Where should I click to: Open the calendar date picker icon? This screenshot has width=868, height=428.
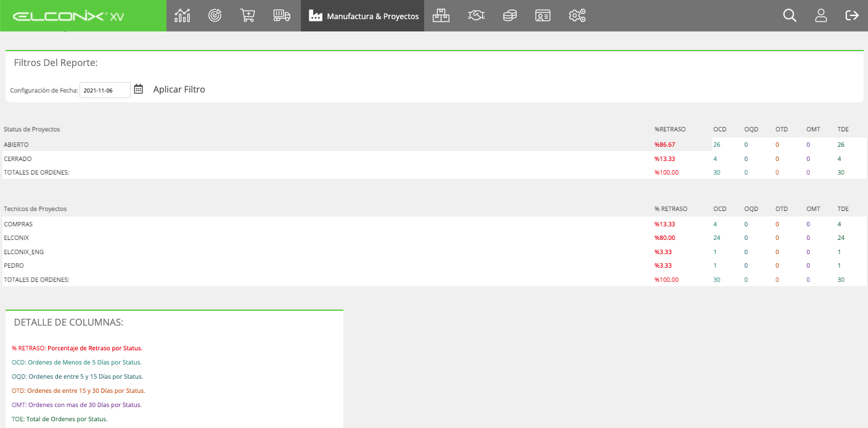tap(139, 89)
